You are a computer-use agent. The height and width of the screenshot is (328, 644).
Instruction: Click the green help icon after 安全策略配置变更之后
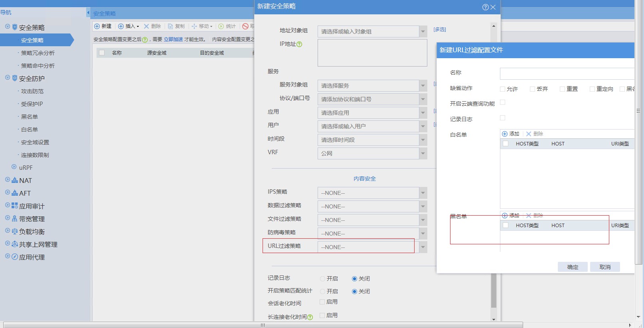click(145, 40)
